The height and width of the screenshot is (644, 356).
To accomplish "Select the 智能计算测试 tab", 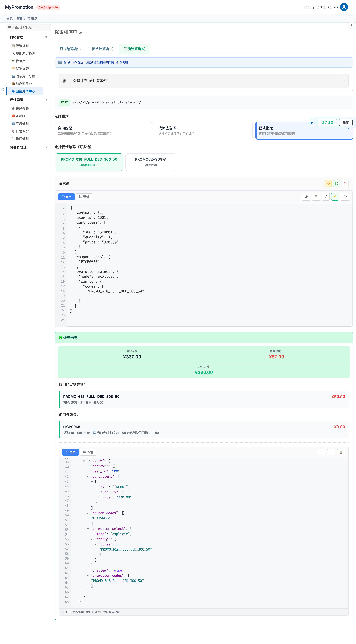I will pos(134,49).
